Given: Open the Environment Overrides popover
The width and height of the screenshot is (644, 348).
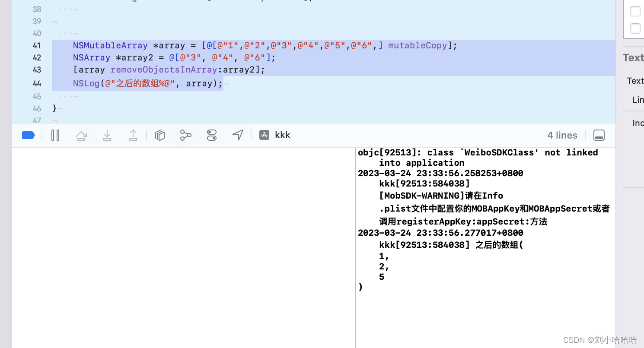Looking at the screenshot, I should pos(212,135).
